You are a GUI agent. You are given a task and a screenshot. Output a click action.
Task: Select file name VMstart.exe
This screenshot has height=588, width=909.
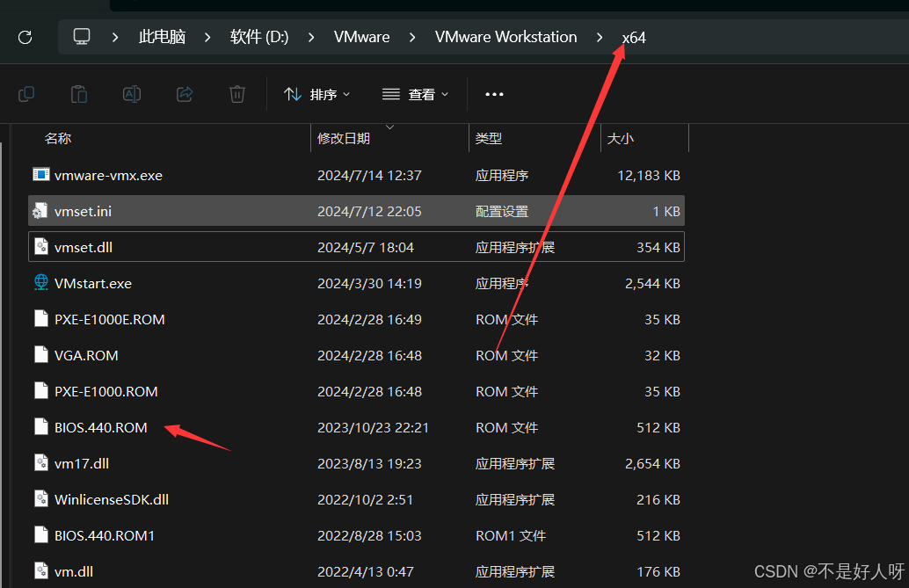(93, 283)
